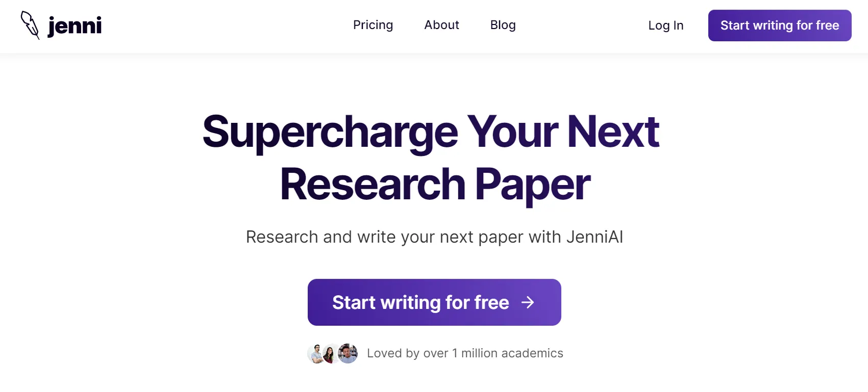Open the Pricing page
Screen dimensions: 868x392
373,25
